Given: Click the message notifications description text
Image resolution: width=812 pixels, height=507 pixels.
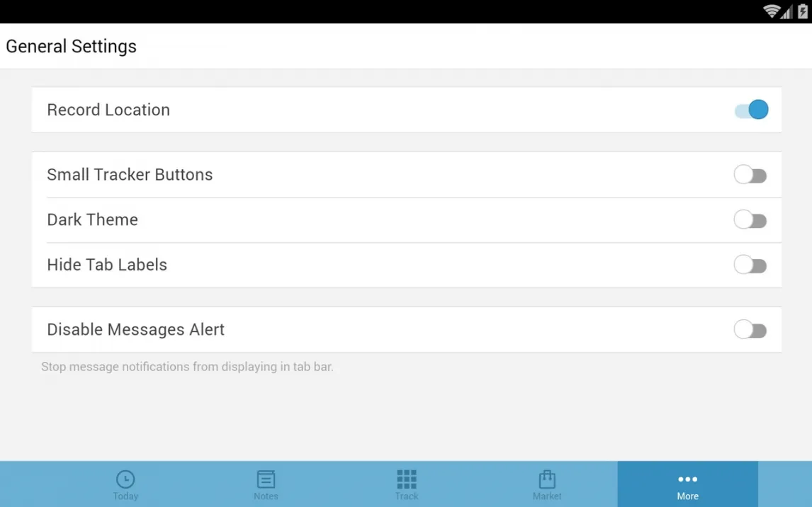Looking at the screenshot, I should click(188, 366).
